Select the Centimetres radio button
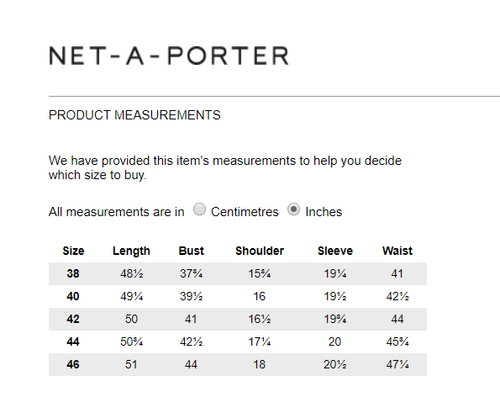 (199, 210)
